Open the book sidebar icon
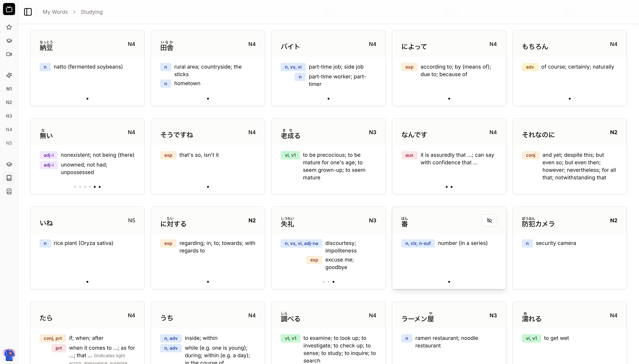The height and width of the screenshot is (364, 639). click(9, 178)
